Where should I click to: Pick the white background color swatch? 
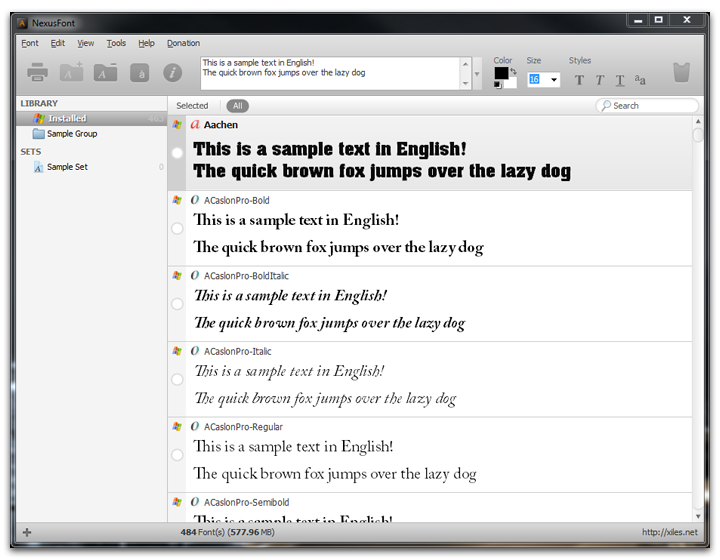pyautogui.click(x=511, y=83)
